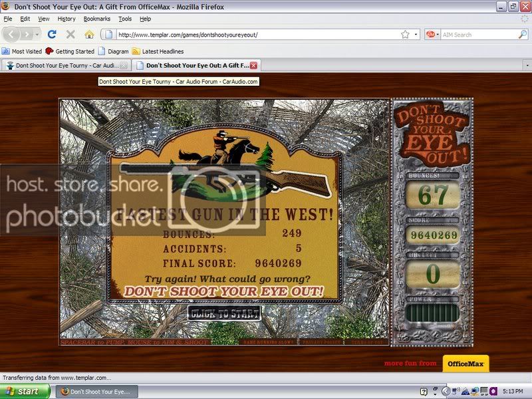The width and height of the screenshot is (532, 399).
Task: Open the search engine chooser dropdown
Action: (x=438, y=35)
